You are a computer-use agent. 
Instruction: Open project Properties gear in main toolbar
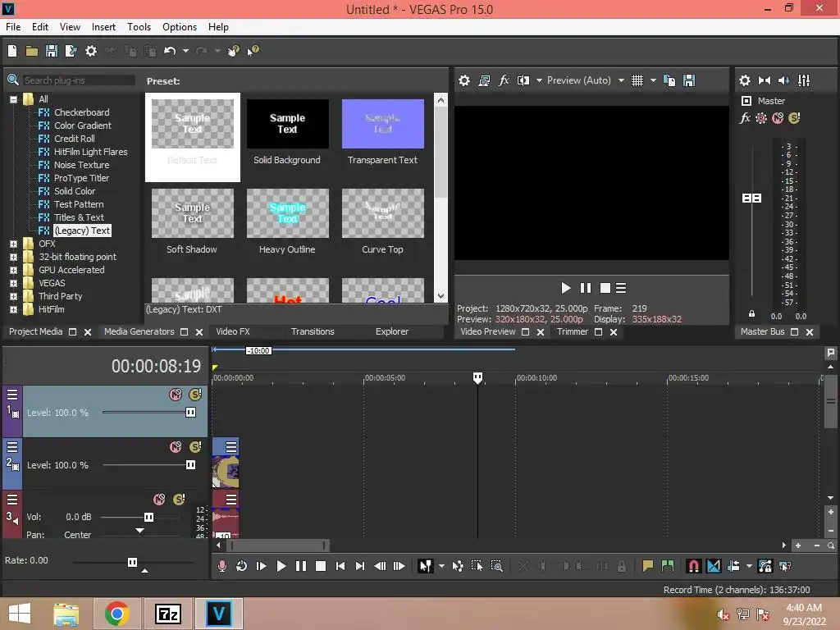click(91, 51)
